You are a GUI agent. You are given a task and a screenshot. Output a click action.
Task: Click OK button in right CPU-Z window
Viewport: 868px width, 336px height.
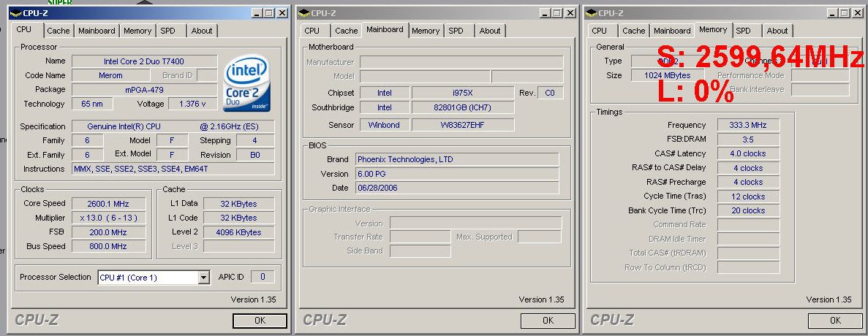click(x=835, y=321)
